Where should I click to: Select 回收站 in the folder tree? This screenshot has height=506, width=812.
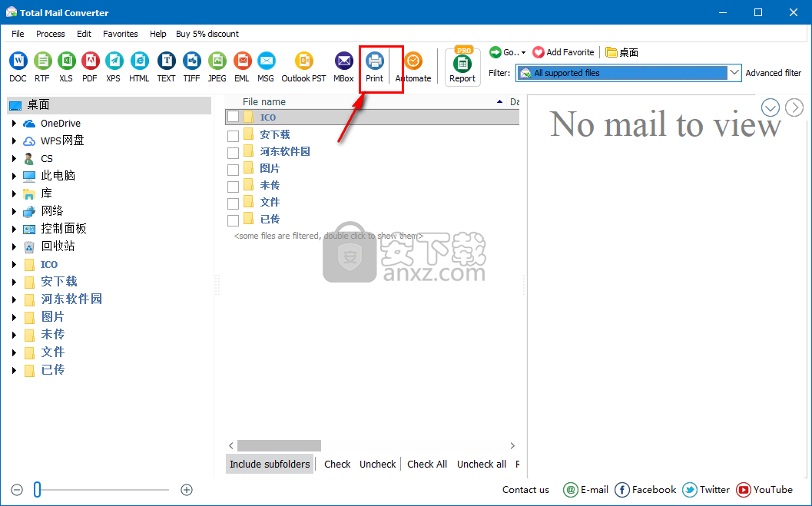(x=58, y=246)
